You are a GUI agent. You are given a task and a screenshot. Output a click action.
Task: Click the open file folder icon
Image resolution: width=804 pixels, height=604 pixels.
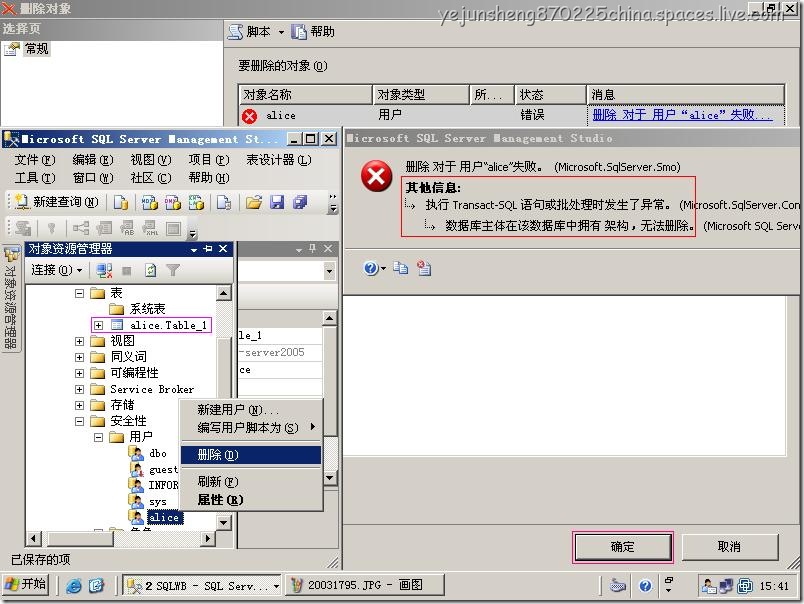tap(253, 203)
